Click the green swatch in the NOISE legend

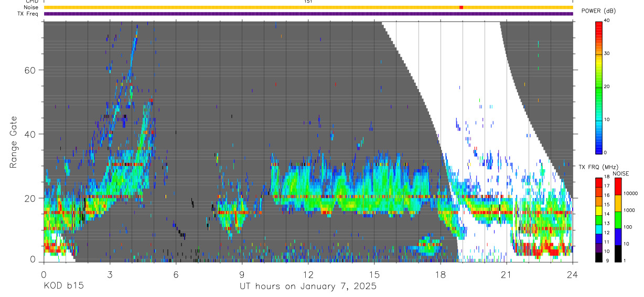(618, 220)
